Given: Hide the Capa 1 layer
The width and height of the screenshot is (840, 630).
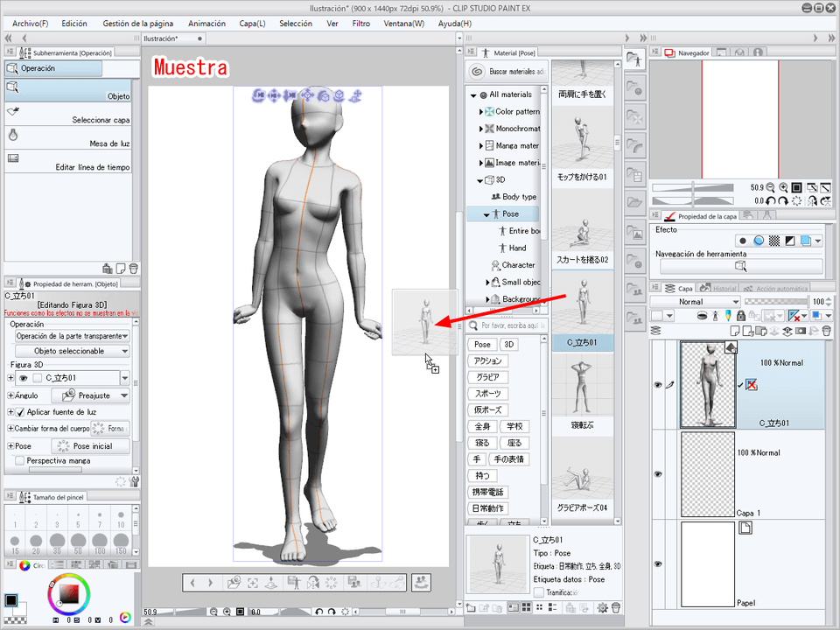Looking at the screenshot, I should point(658,473).
